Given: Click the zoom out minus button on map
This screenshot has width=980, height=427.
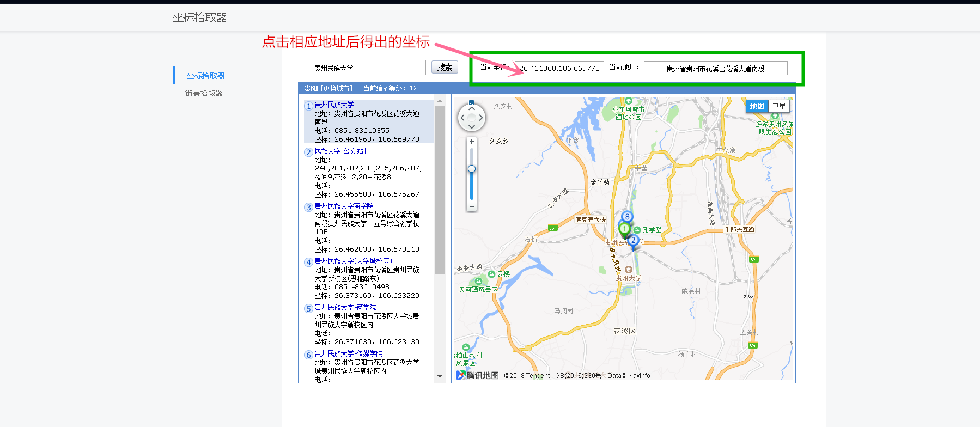Looking at the screenshot, I should (472, 206).
